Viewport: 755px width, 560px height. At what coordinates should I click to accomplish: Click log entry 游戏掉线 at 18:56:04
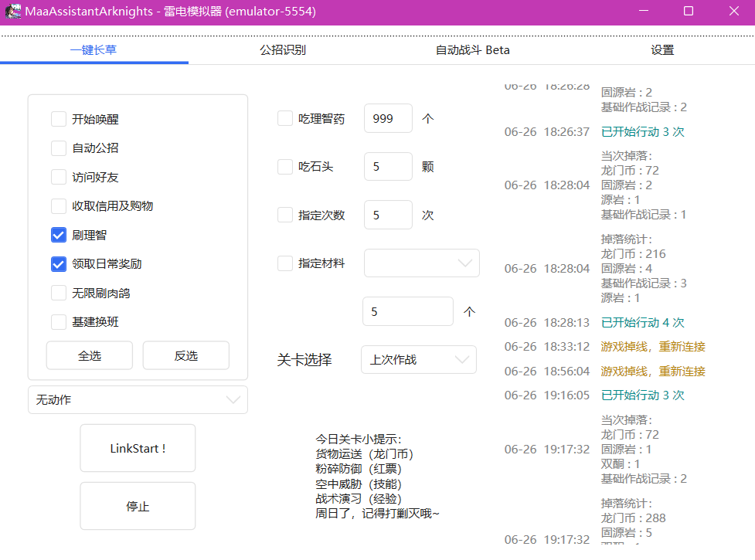[x=653, y=371]
